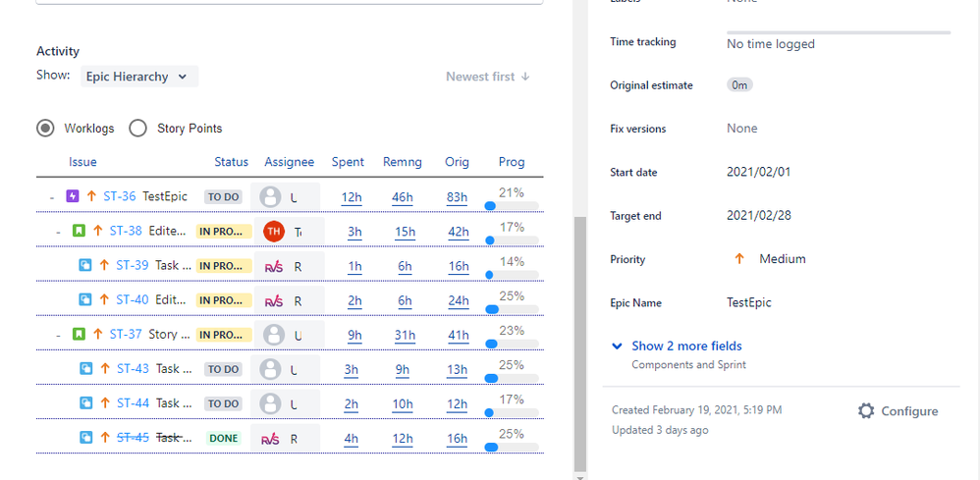The height and width of the screenshot is (480, 980).
Task: Collapse the ST-38 story row
Action: (58, 232)
